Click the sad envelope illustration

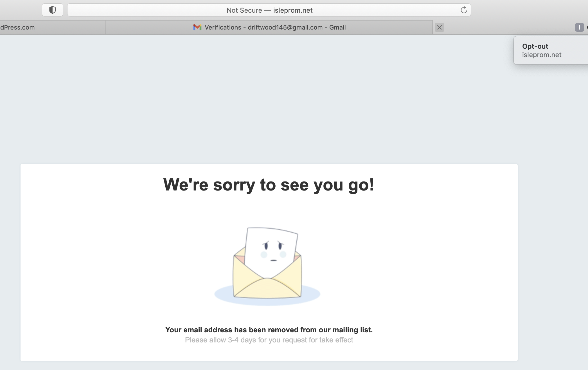click(267, 263)
